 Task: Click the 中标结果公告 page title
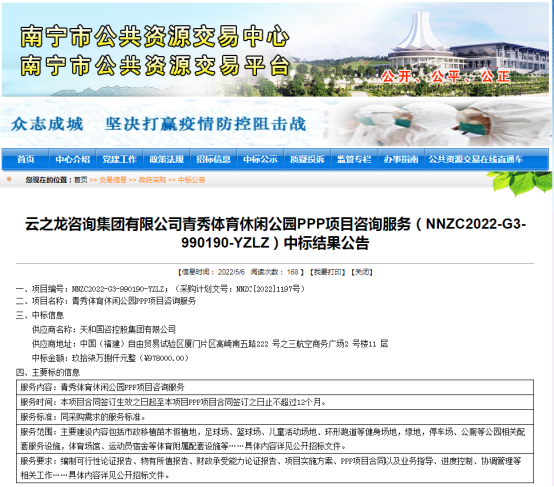tap(276, 233)
